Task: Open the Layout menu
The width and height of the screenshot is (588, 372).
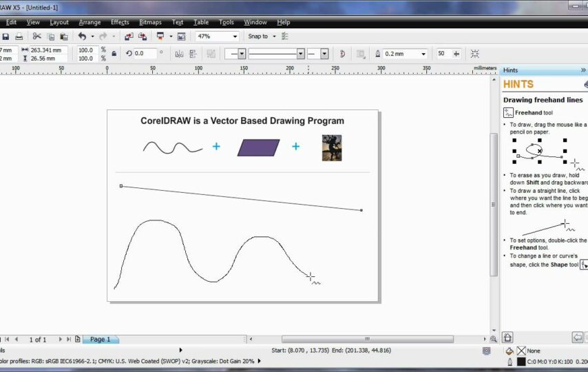Action: coord(59,22)
